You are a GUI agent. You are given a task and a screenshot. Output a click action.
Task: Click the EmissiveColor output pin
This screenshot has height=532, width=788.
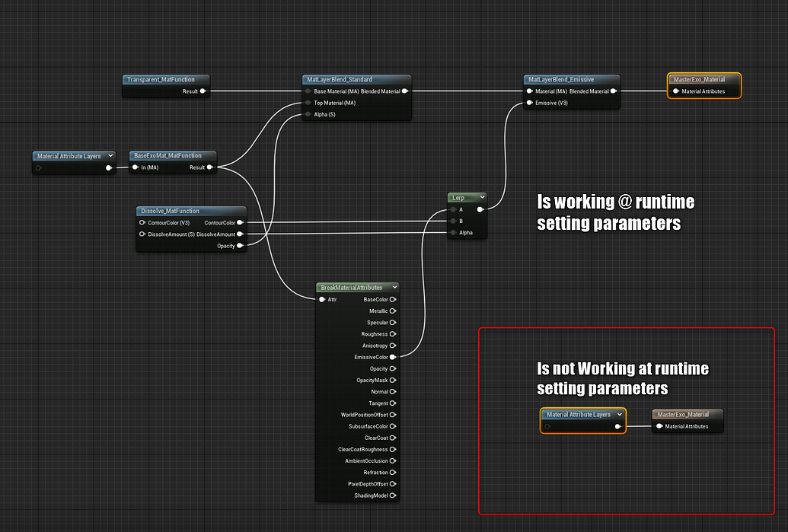[393, 357]
